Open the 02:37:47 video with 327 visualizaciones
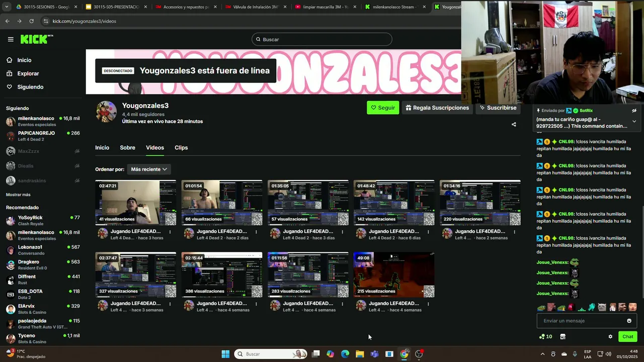644x362 pixels. point(135,275)
